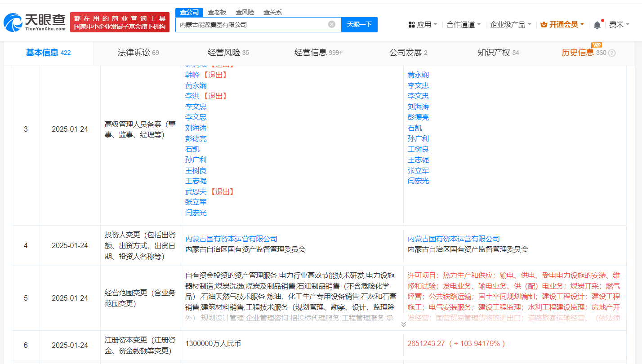The image size is (642, 364).
Task: Switch to the 查风险 search tab
Action: click(x=245, y=12)
